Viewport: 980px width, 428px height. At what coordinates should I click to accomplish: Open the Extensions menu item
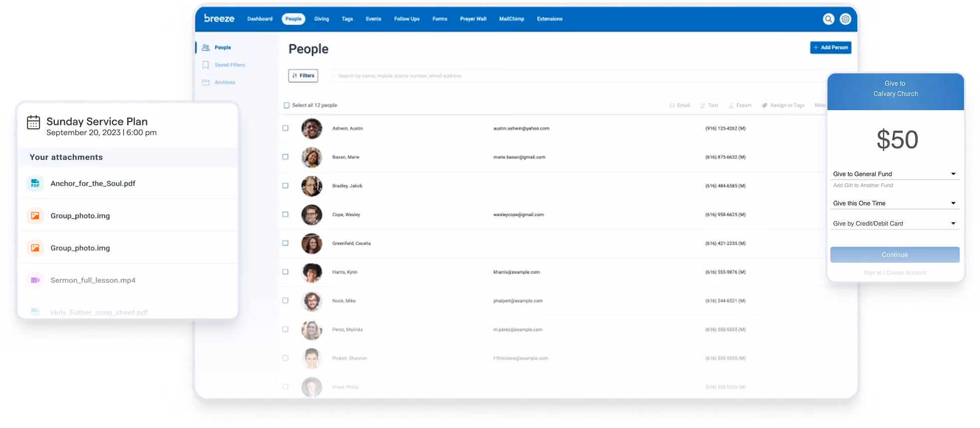click(x=550, y=19)
